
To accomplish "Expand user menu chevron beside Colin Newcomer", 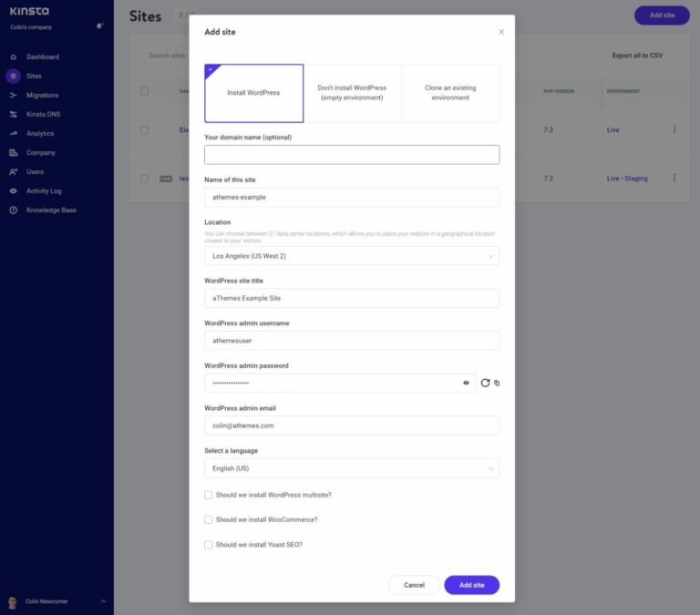I will coord(103,601).
